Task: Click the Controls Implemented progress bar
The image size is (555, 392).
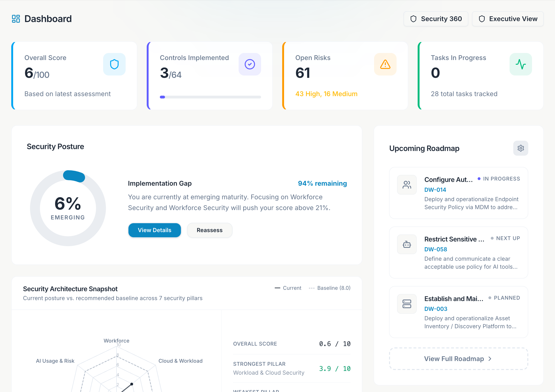Action: click(210, 97)
